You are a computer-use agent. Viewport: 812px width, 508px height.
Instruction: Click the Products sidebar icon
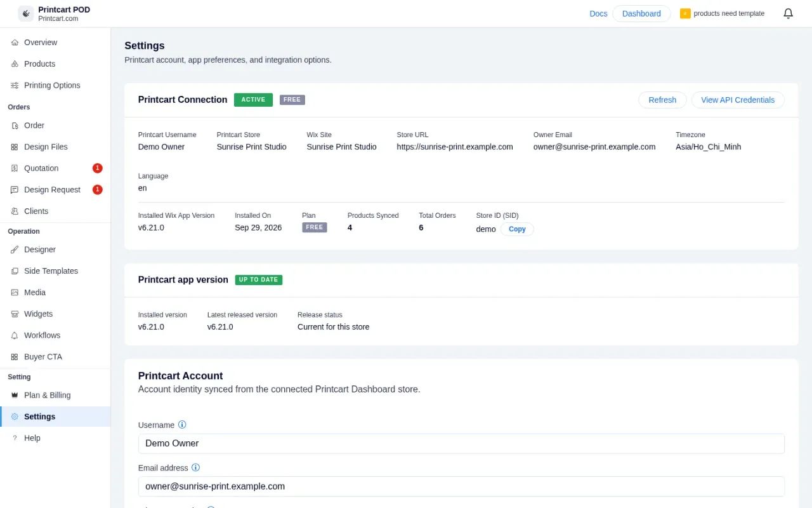(x=15, y=64)
